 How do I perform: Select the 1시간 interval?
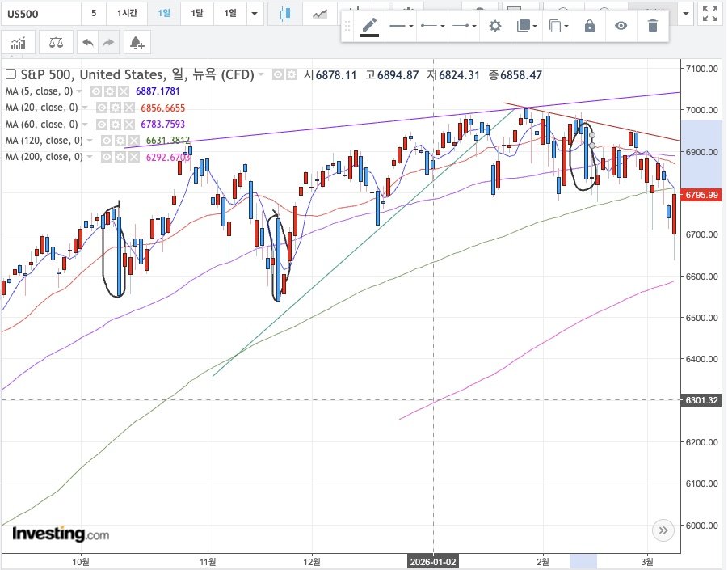tap(127, 13)
